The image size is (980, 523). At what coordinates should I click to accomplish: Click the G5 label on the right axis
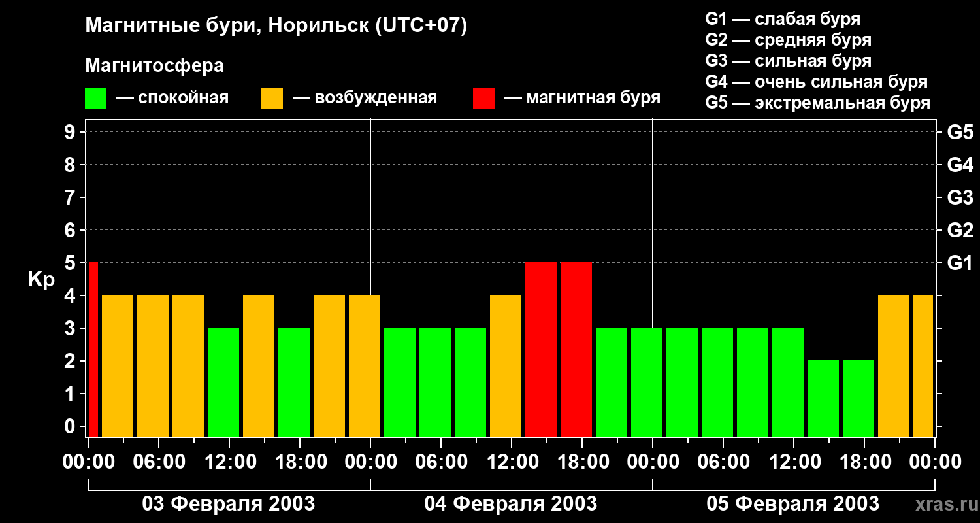960,132
